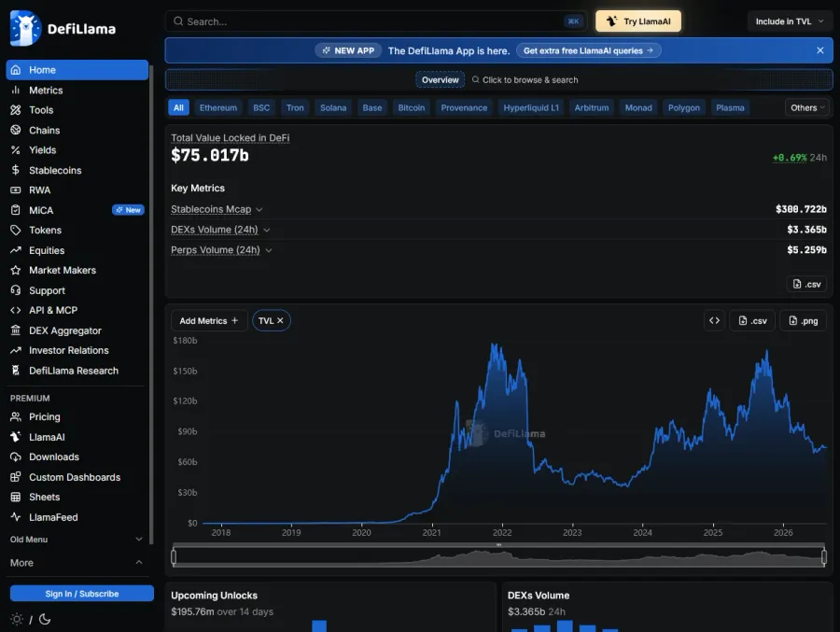Screen dimensions: 840x632
Task: Download Key Metrics .csv
Action: coord(806,284)
